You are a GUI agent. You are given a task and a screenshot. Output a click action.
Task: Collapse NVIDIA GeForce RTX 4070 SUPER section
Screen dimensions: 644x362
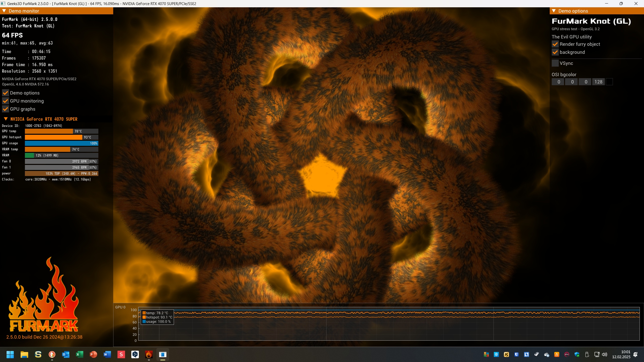pyautogui.click(x=6, y=119)
